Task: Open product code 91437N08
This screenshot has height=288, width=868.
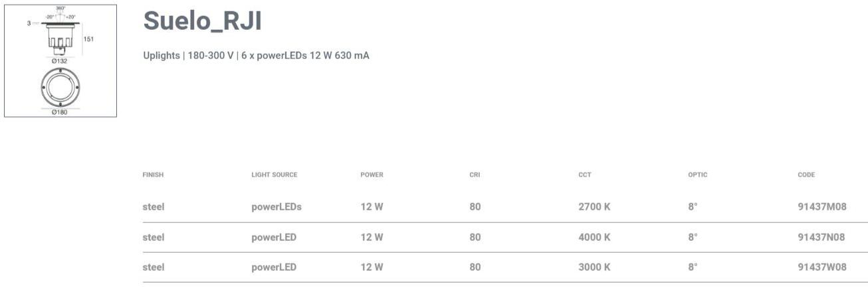Action: (x=821, y=238)
